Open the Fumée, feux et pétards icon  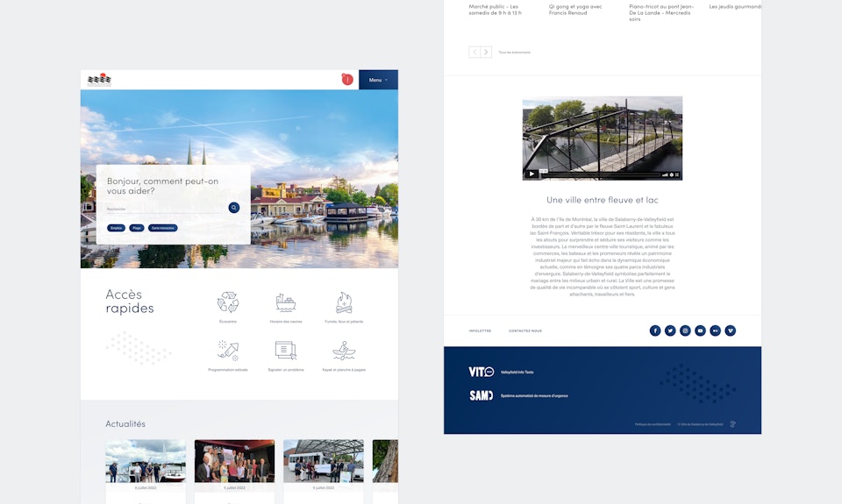pyautogui.click(x=344, y=302)
